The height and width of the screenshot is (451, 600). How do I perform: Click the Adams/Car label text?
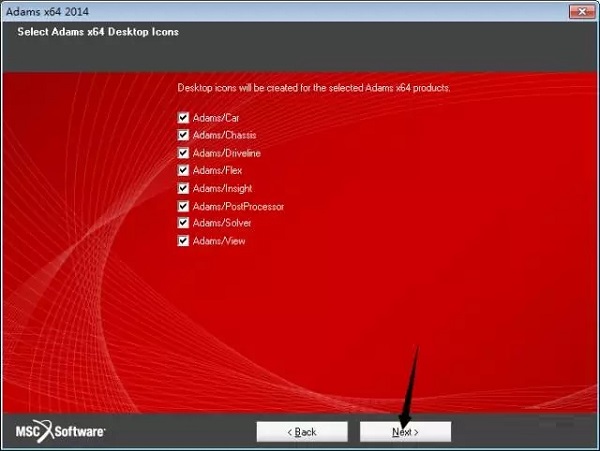click(216, 118)
